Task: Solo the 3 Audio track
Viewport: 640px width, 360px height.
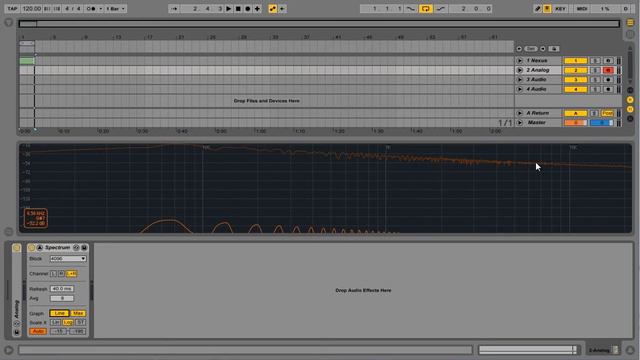Action: [596, 80]
